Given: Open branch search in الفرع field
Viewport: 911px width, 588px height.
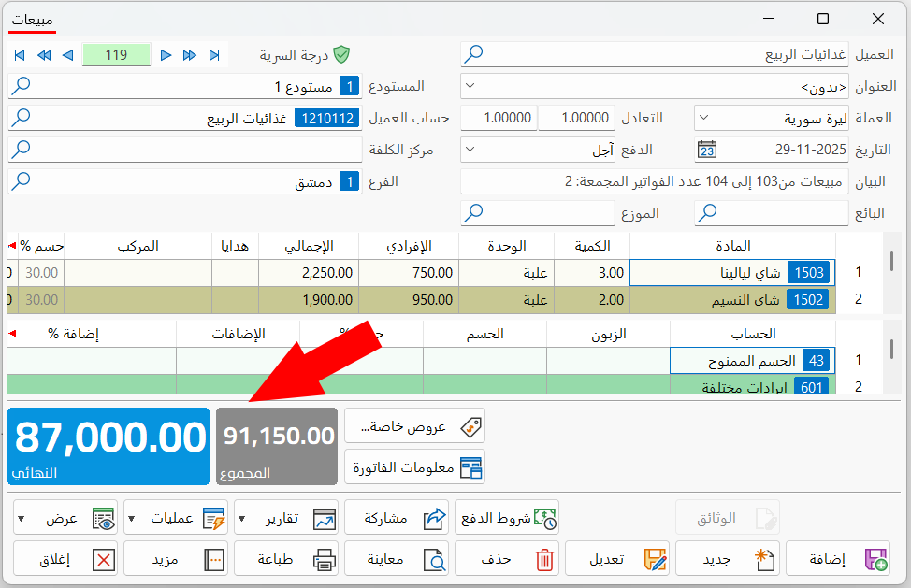Looking at the screenshot, I should [x=21, y=181].
